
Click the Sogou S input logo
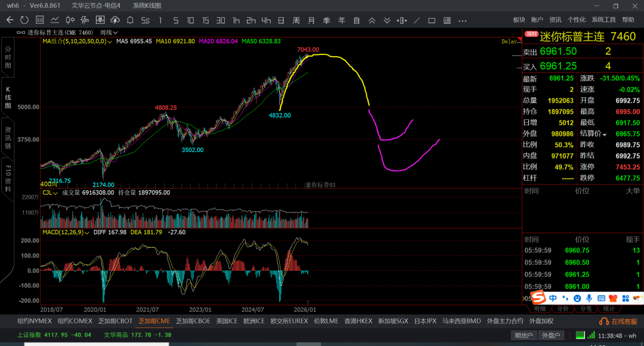click(x=538, y=297)
